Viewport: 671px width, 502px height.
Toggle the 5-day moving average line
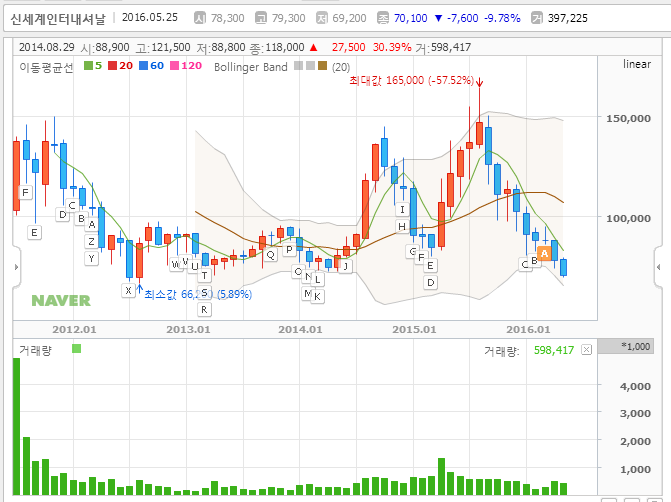[93, 66]
